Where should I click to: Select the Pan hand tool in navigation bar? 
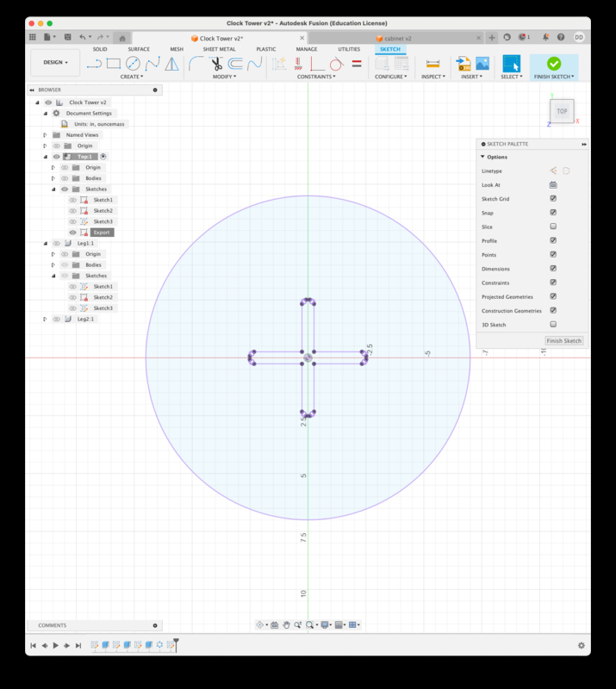click(x=286, y=625)
